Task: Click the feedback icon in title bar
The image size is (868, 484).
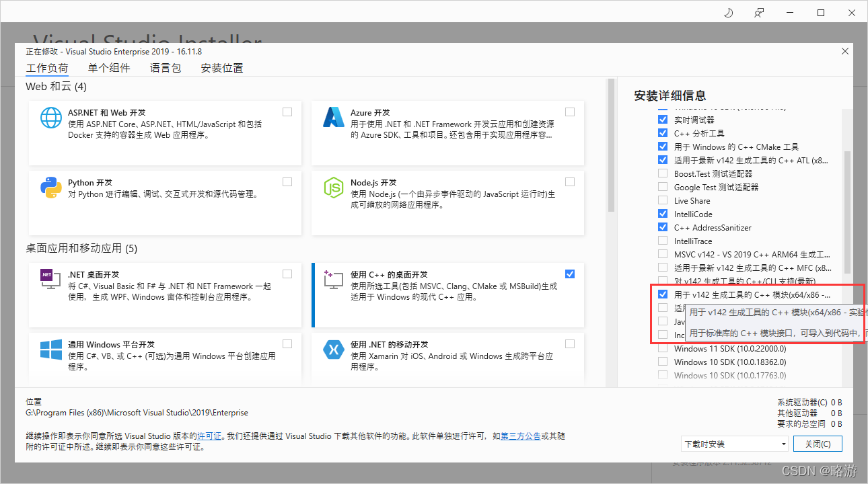Action: click(760, 13)
